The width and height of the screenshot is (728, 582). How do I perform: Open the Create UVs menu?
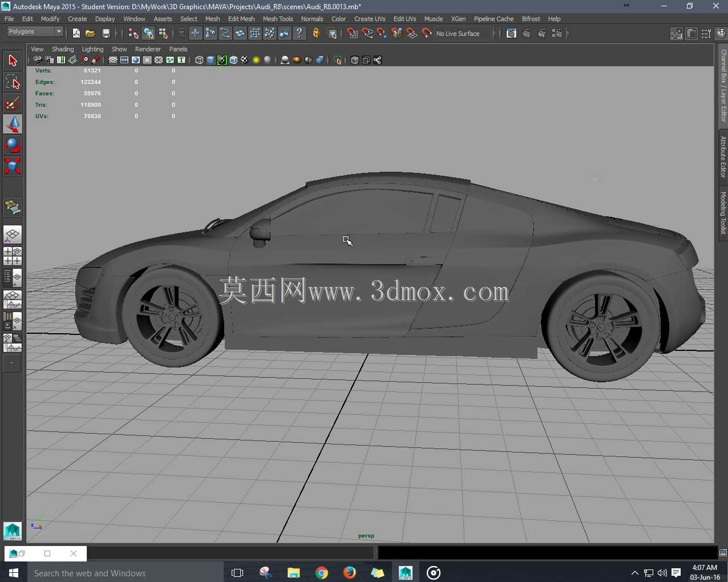[370, 19]
